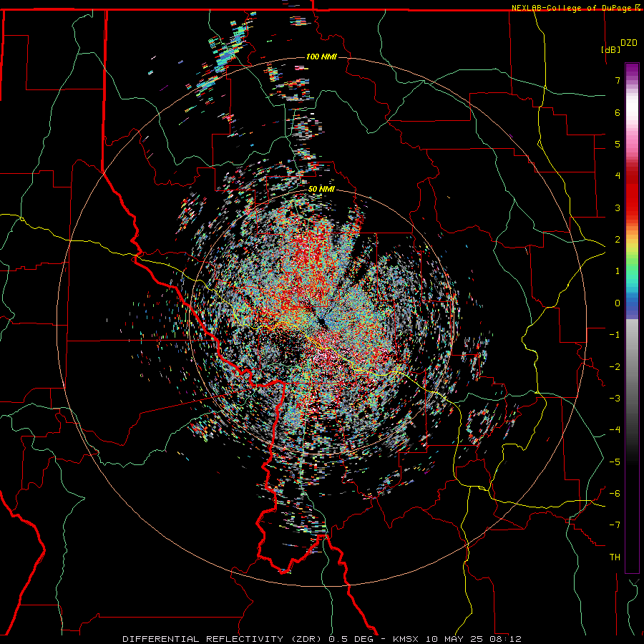Click the 6 value on color scale
Viewport: 644px width, 644px height.
click(x=618, y=112)
